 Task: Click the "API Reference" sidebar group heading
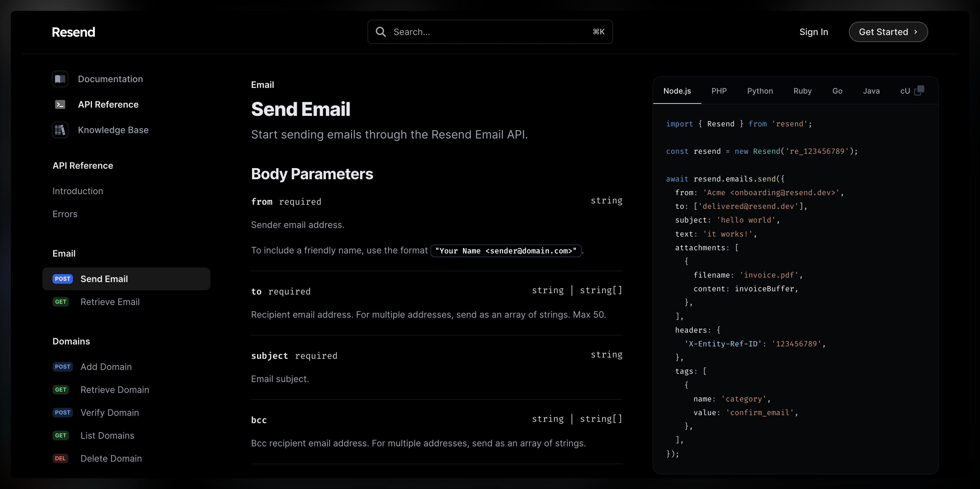(x=82, y=166)
